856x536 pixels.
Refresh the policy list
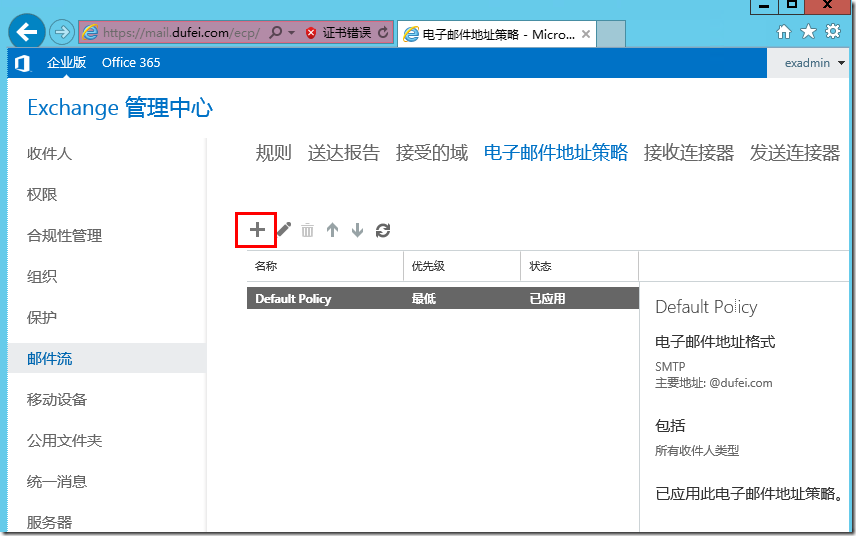tap(383, 230)
